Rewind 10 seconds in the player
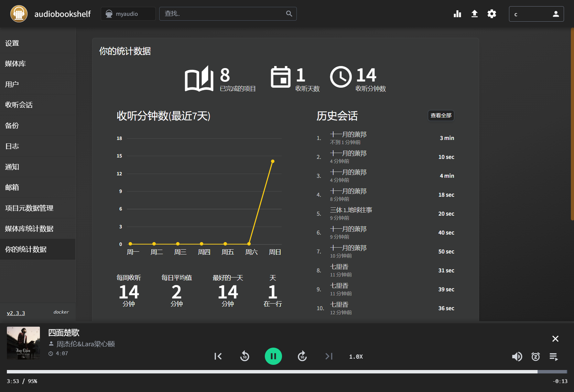 (245, 356)
